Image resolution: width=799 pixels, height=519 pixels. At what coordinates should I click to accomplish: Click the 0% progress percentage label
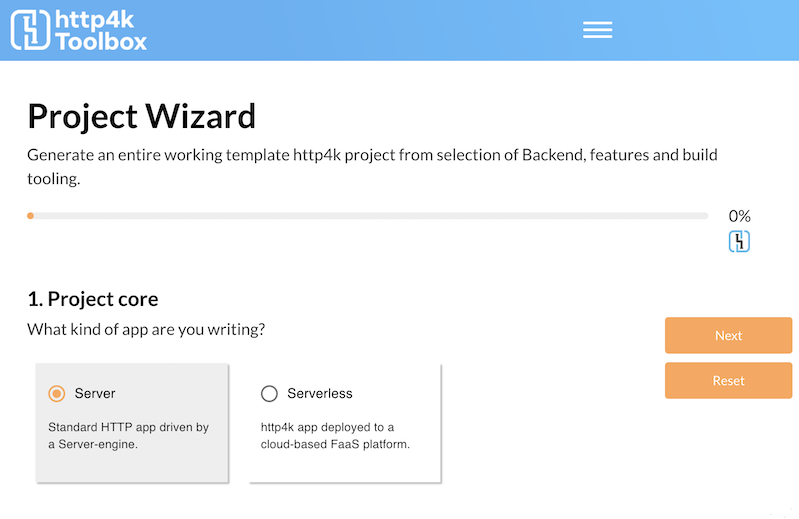click(739, 216)
